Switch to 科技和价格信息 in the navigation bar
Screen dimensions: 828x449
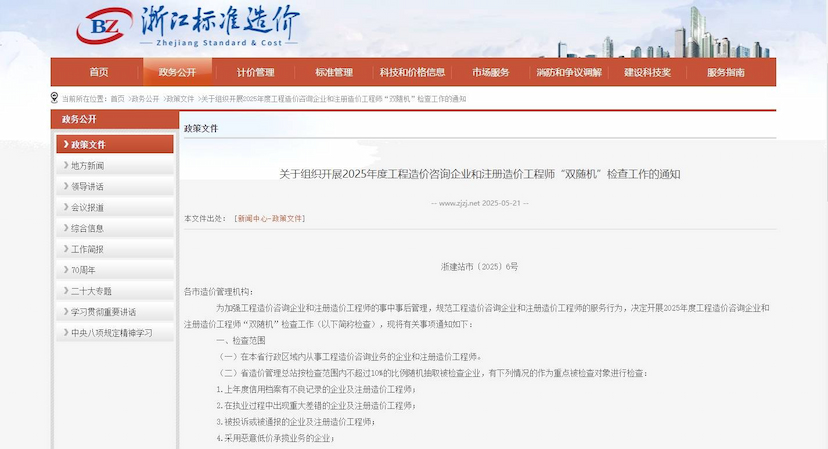tap(412, 72)
